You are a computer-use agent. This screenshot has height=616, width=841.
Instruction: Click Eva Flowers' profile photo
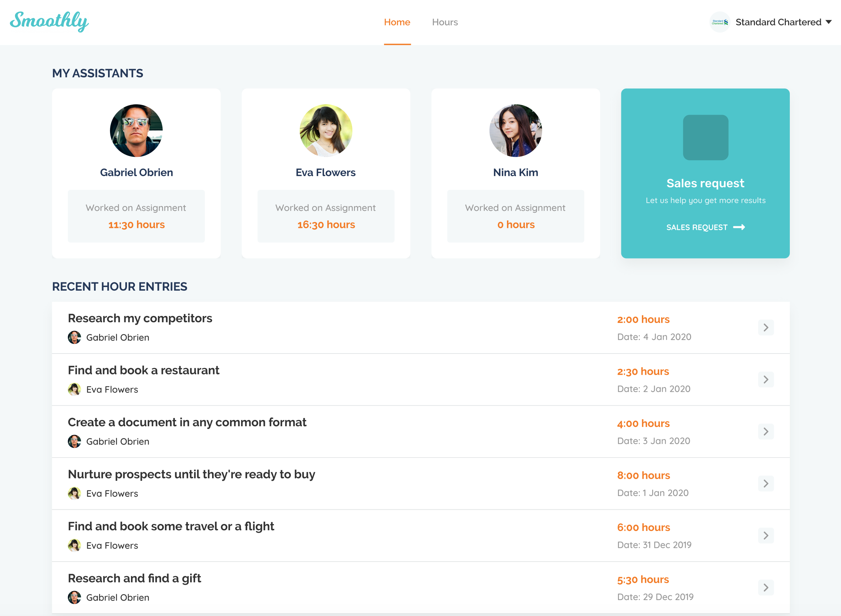[x=325, y=131]
